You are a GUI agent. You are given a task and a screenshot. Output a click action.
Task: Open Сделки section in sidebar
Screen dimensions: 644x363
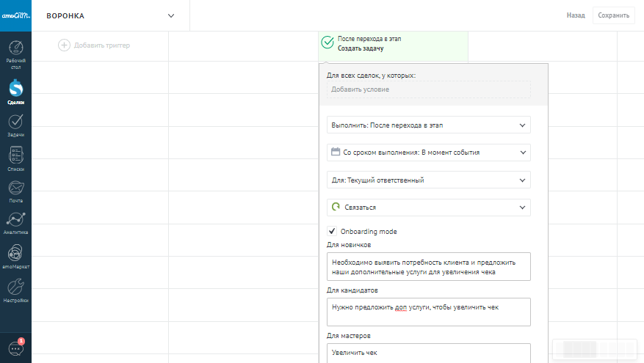click(x=15, y=92)
